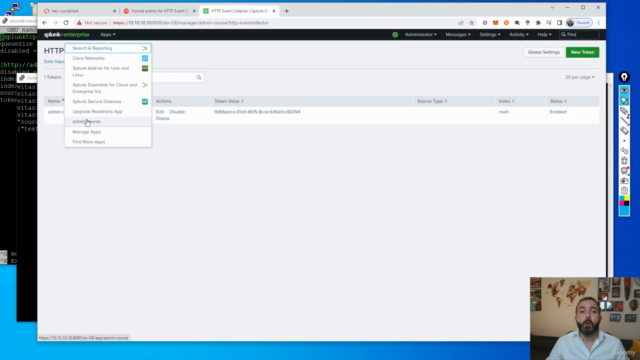640x360 pixels.
Task: Click token value text 9366aeca
Action: point(257,112)
